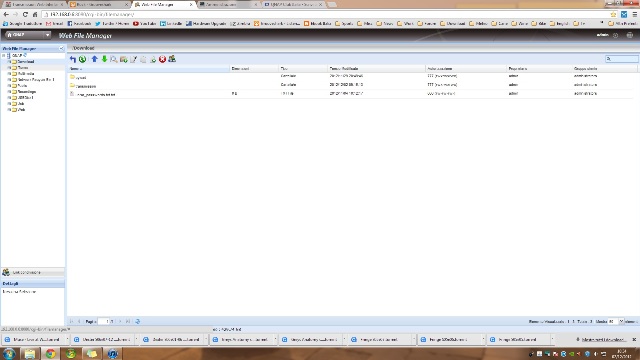Click the file manager search field
640x360 pixels.
pyautogui.click(x=622, y=59)
